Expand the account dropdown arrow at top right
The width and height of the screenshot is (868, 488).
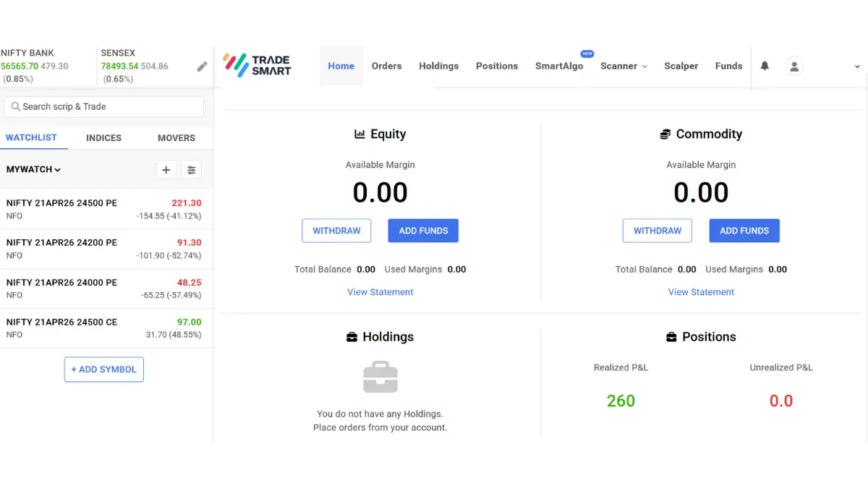(857, 67)
